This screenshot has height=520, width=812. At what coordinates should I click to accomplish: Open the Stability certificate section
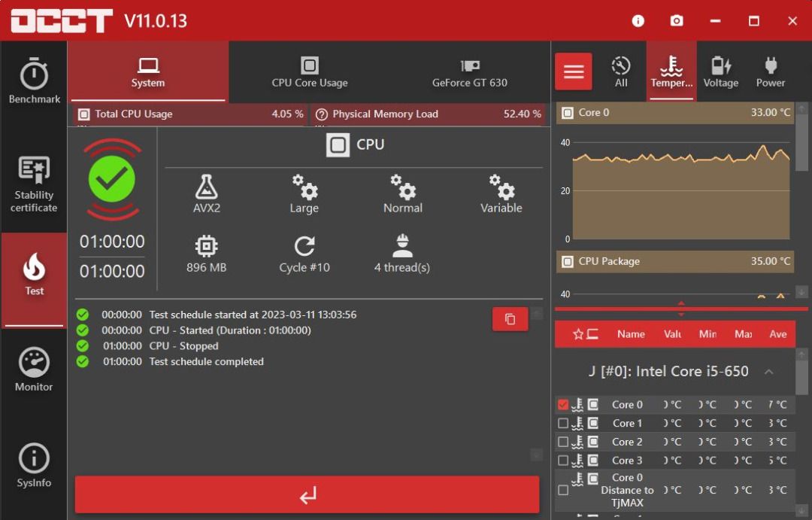point(34,183)
